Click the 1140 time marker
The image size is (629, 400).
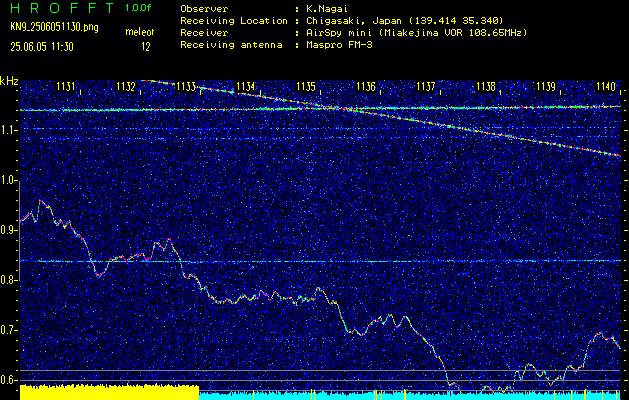point(606,86)
